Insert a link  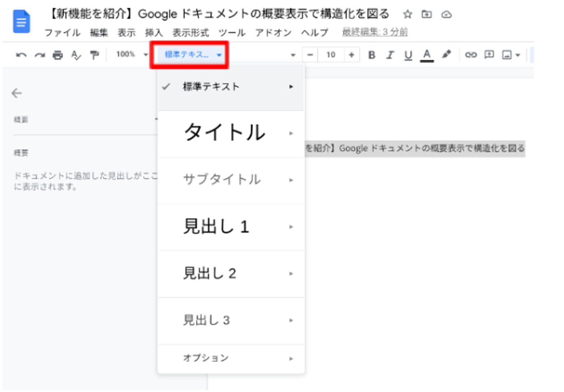[471, 55]
